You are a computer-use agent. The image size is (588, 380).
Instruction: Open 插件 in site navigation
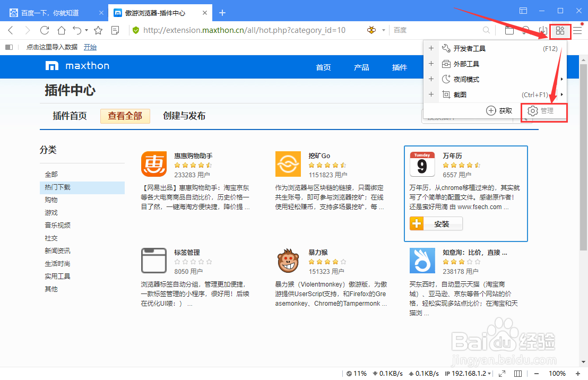coord(400,67)
